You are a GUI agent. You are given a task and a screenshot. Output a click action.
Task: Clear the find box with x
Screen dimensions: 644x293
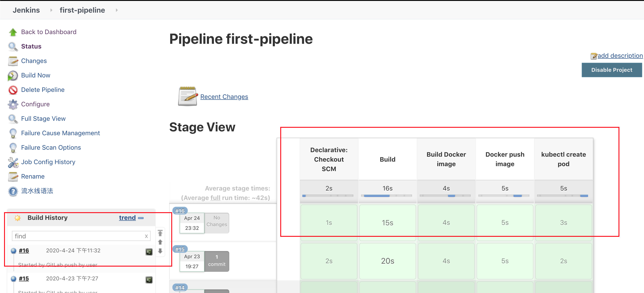146,236
